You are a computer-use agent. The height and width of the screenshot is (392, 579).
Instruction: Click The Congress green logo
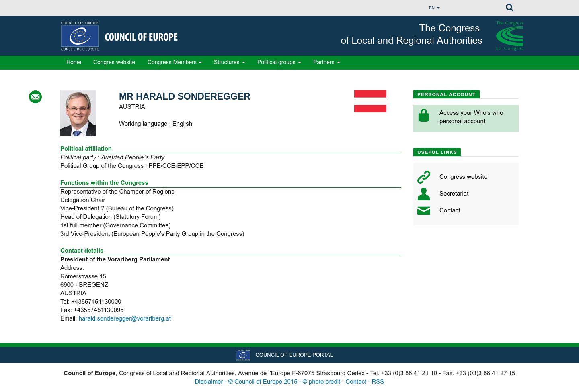[x=509, y=36]
